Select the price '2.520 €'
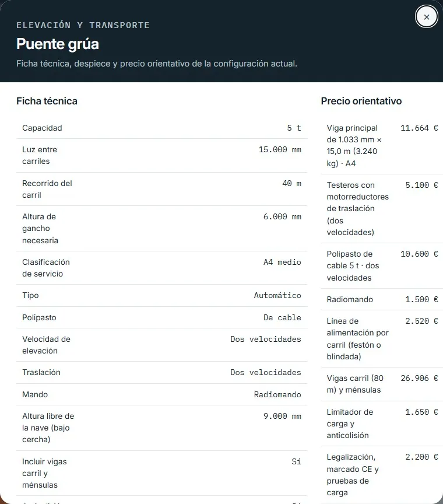The width and height of the screenshot is (443, 504). [x=421, y=321]
